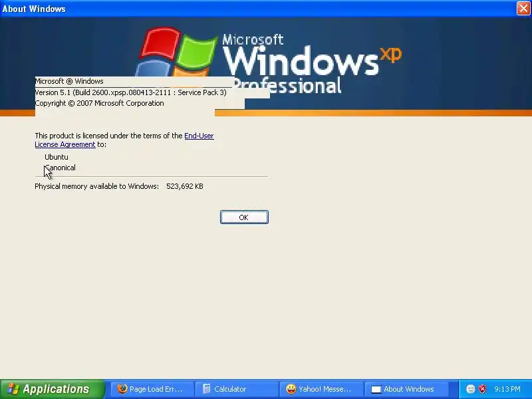The image size is (532, 399).
Task: Click the 9:13 PM clock
Action: click(x=507, y=389)
